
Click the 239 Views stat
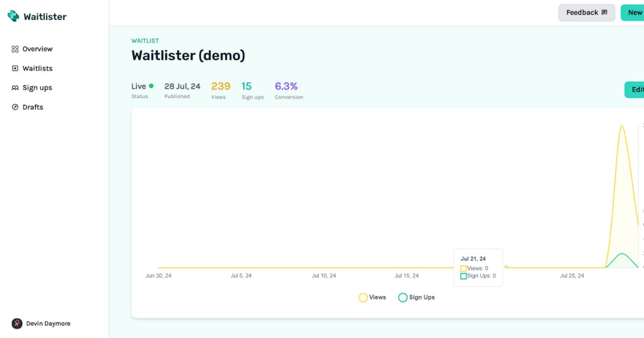pyautogui.click(x=221, y=90)
